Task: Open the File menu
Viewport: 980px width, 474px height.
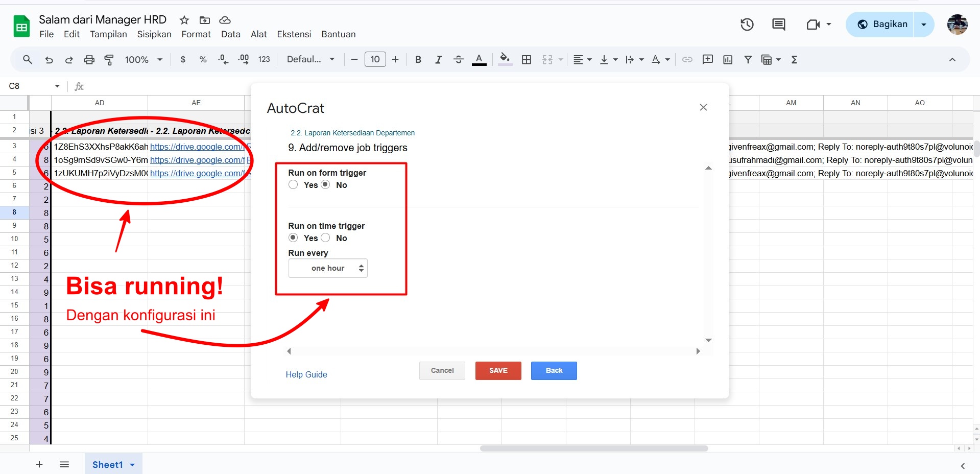Action: pos(46,34)
